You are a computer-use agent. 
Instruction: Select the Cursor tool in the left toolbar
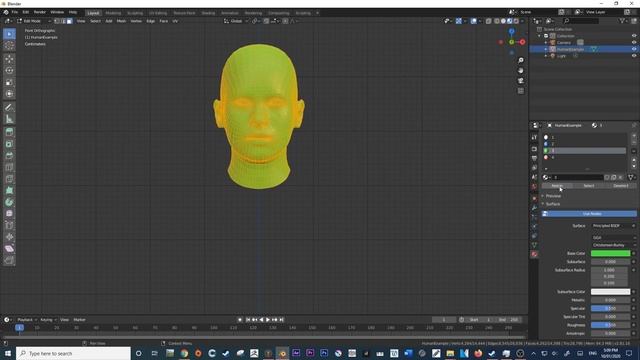[9, 46]
